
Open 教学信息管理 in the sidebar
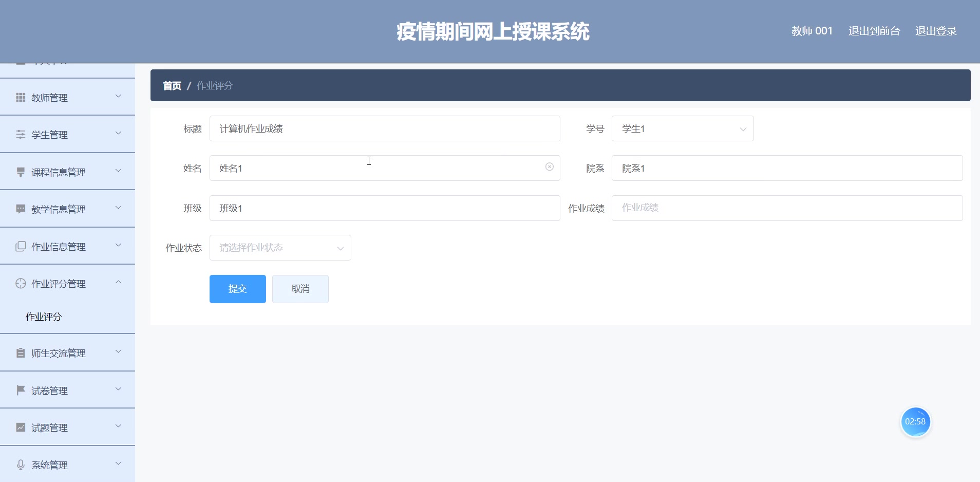67,209
